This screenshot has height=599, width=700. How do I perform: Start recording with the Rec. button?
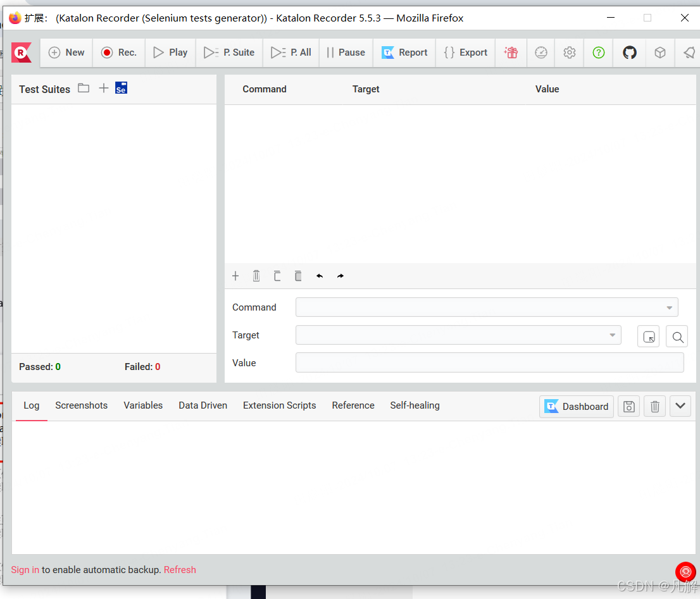(119, 52)
